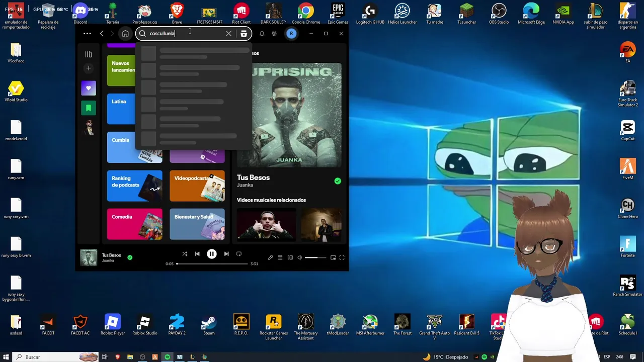Screen dimensions: 644x362
Task: Open Latina genre card
Action: (121, 109)
